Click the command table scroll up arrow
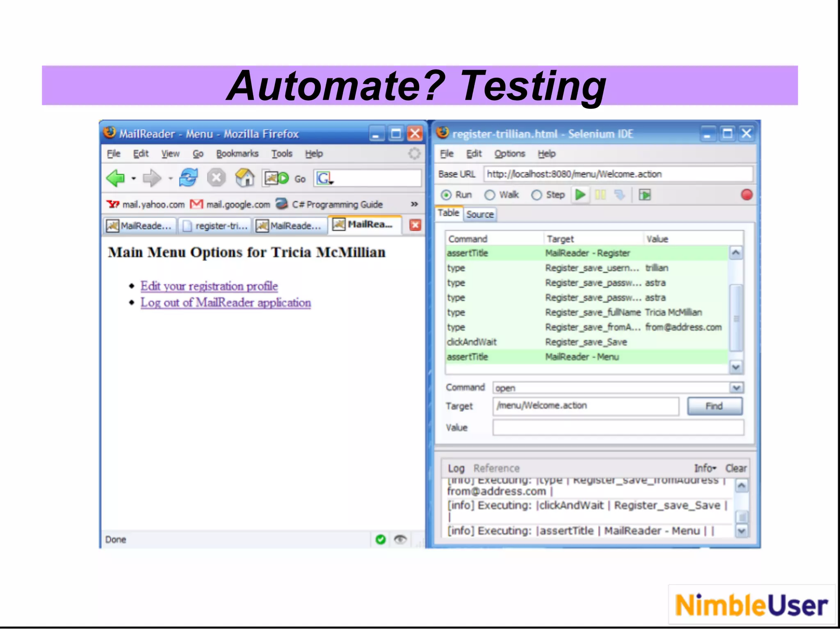The image size is (840, 630). pos(736,253)
